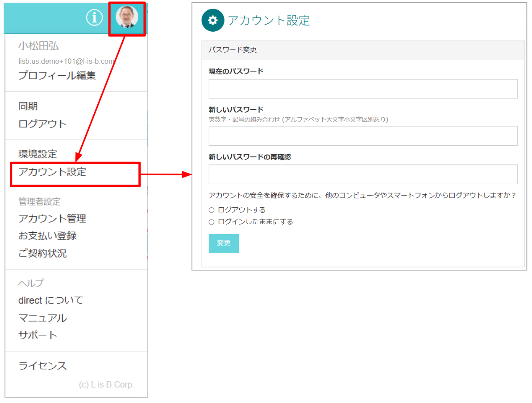Open プロフィール編集 menu item

[x=57, y=75]
